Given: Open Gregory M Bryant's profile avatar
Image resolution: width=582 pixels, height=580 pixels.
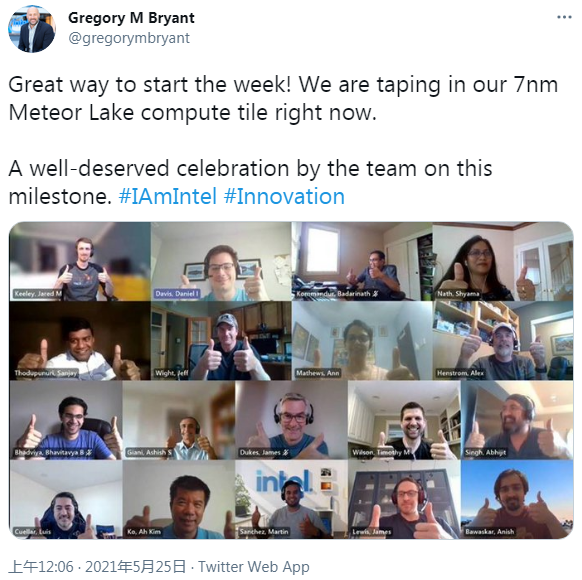Looking at the screenshot, I should (x=32, y=29).
